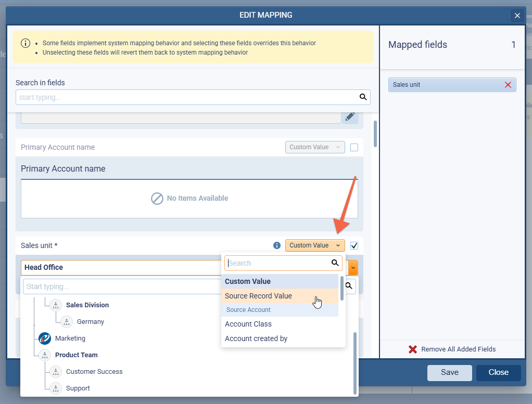Remove Sales unit using red X icon

coord(508,85)
